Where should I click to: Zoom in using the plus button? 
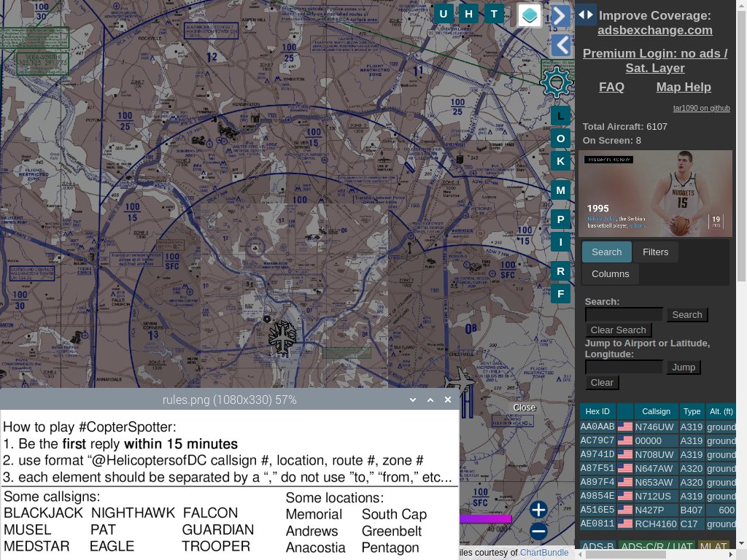[538, 510]
